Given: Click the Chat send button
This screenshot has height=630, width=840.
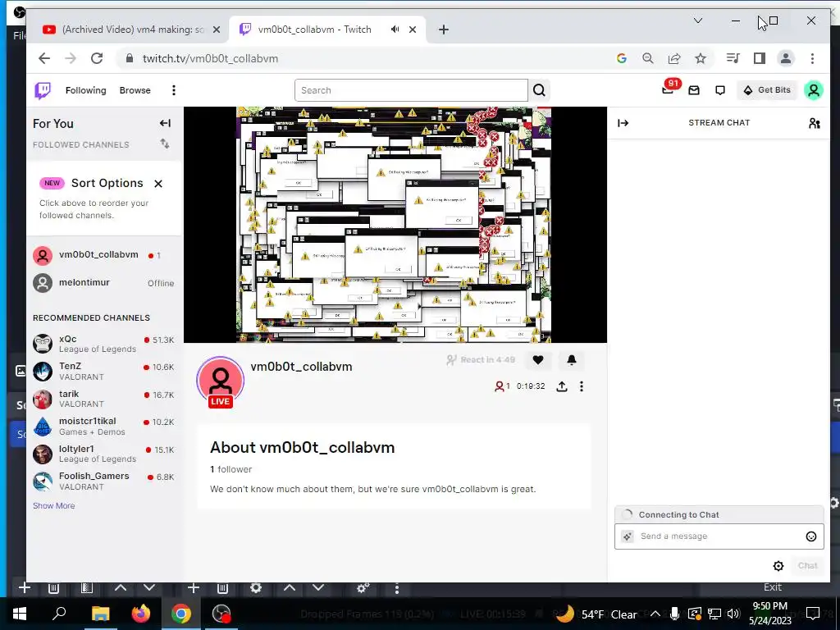Looking at the screenshot, I should pyautogui.click(x=807, y=566).
